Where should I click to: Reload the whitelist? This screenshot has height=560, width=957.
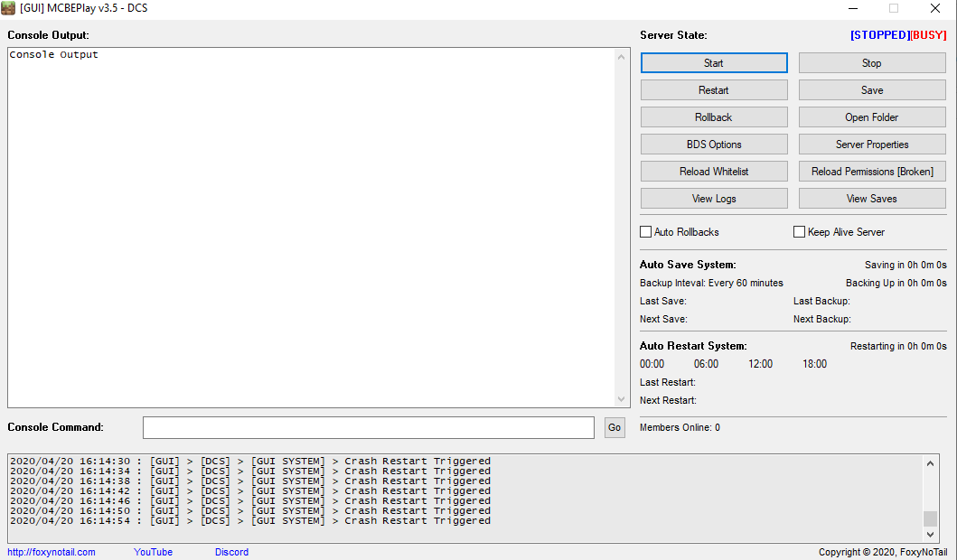[714, 172]
